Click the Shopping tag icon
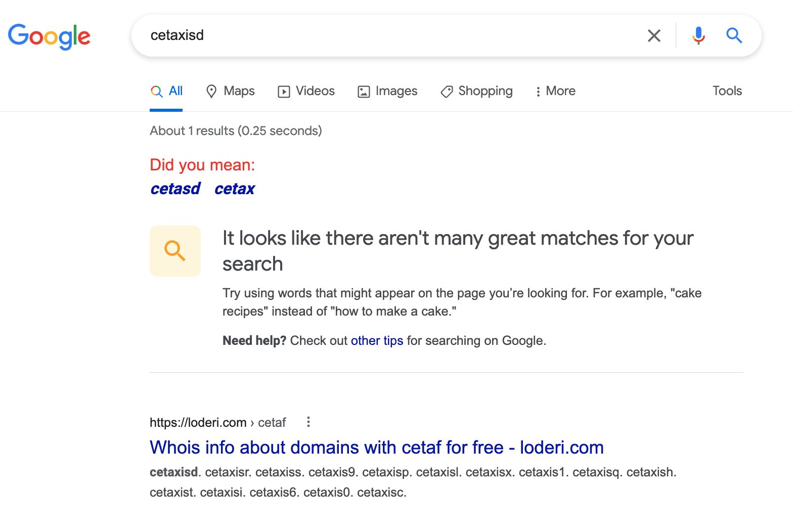Screen dimensions: 793x532 [x=447, y=92]
